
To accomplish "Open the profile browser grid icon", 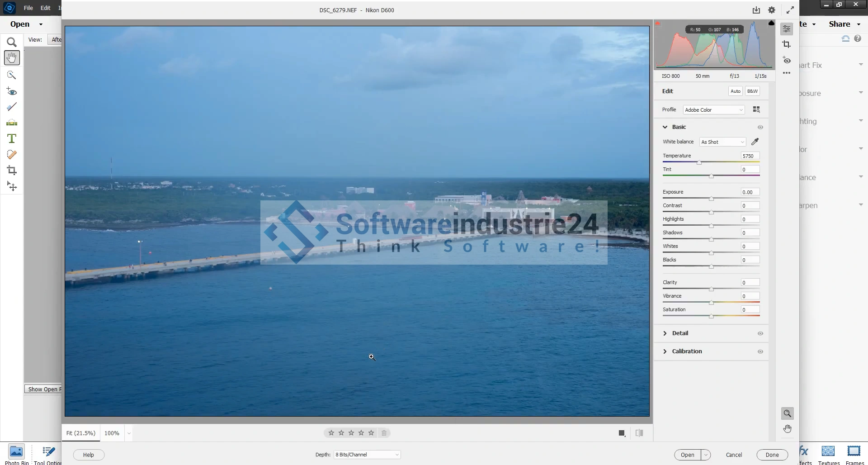I will coord(756,110).
